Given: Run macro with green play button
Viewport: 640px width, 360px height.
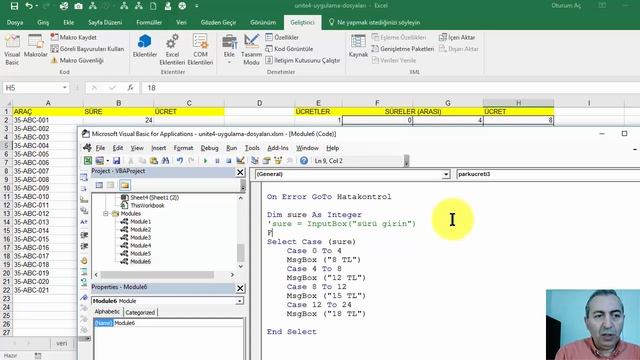Looking at the screenshot, I should pos(205,161).
